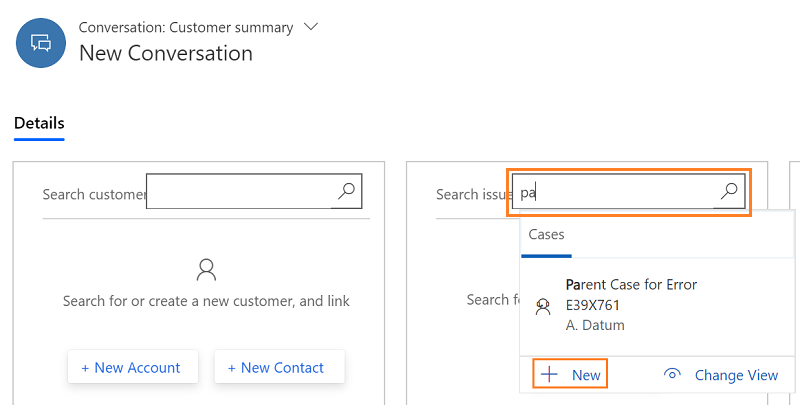Screen dimensions: 800x405
Task: Open Change View link in lookup dropdown
Action: (x=736, y=375)
